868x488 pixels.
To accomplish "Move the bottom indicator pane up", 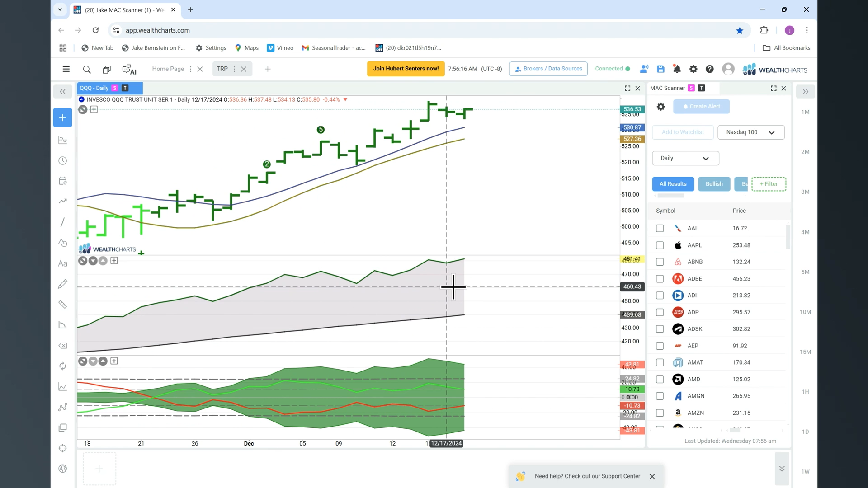I will click(x=103, y=361).
